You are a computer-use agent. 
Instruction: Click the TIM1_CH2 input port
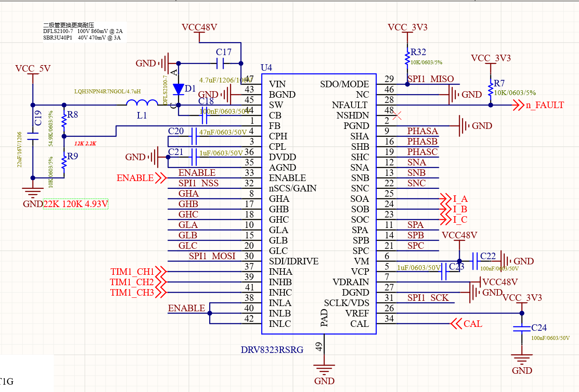click(138, 282)
